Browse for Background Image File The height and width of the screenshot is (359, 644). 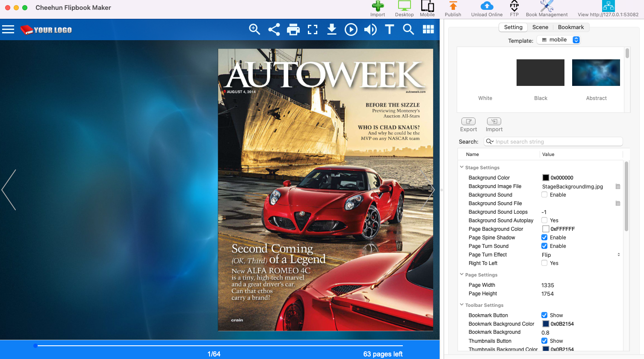(618, 186)
